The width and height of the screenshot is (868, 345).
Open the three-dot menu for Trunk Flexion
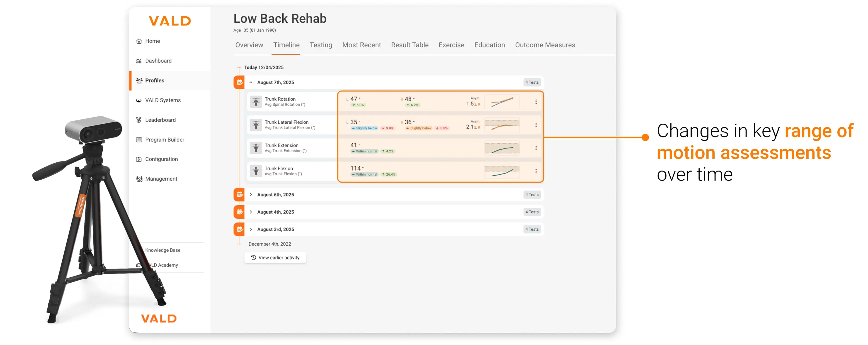click(536, 171)
